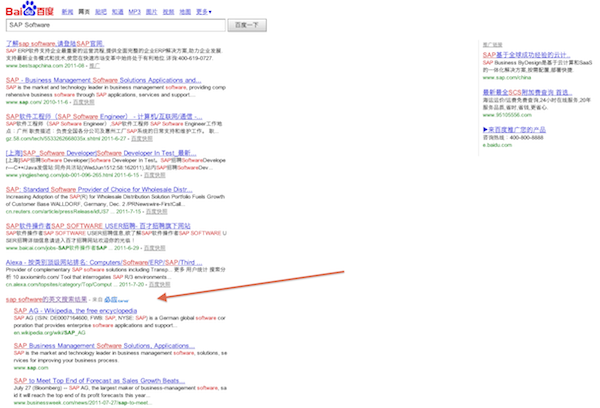Open the 贴吧 (Tieba) tab

pos(101,12)
